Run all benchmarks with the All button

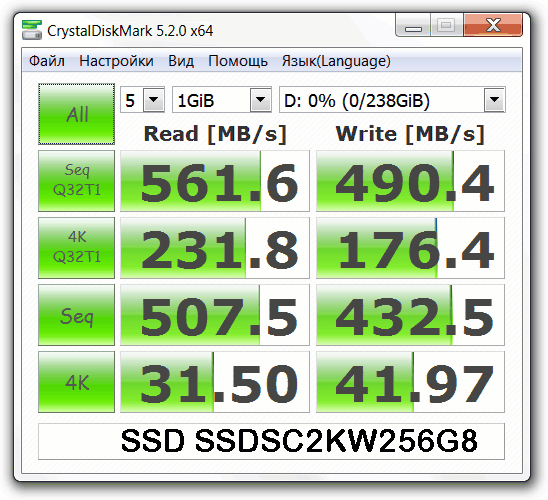[76, 114]
